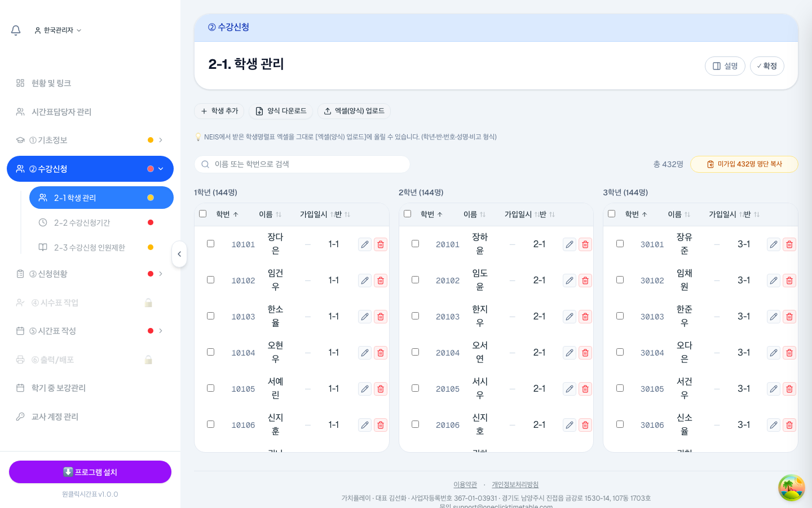Click the 확정 button
This screenshot has width=812, height=508.
767,66
